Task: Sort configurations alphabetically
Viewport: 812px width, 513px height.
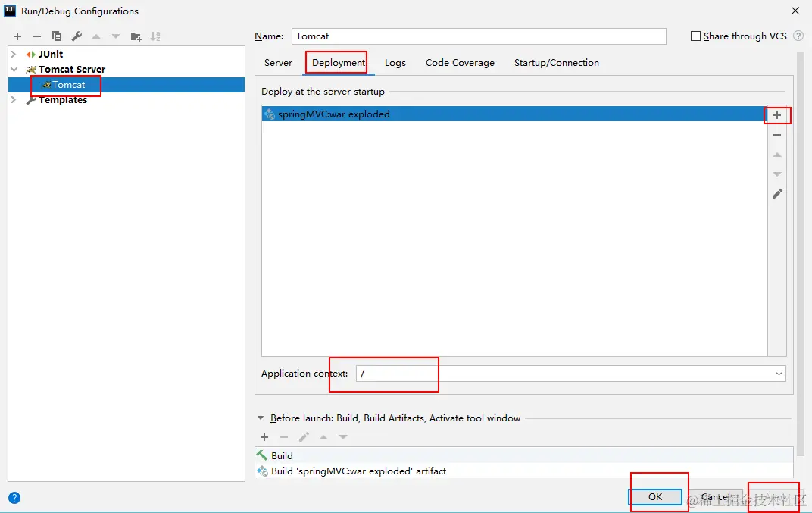Action: 155,36
